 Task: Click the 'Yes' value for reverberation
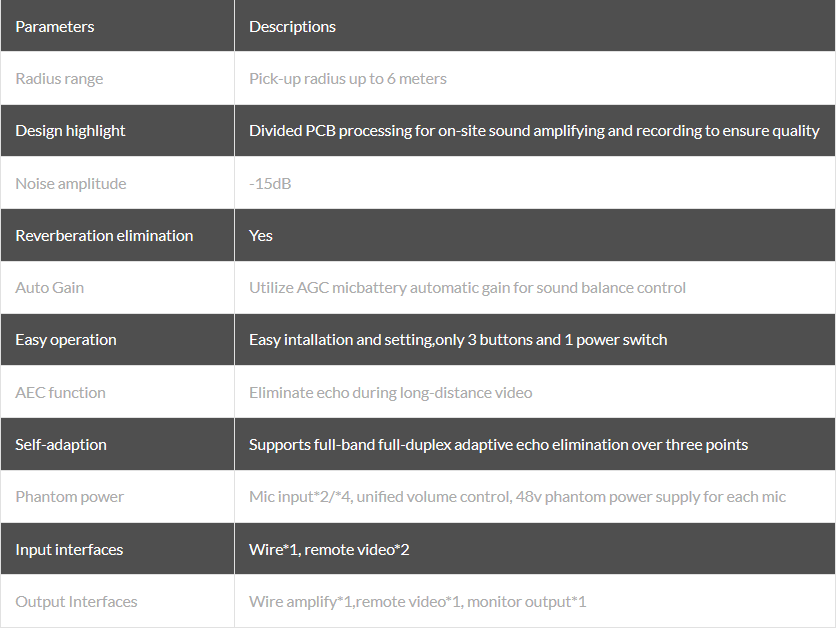tap(261, 236)
